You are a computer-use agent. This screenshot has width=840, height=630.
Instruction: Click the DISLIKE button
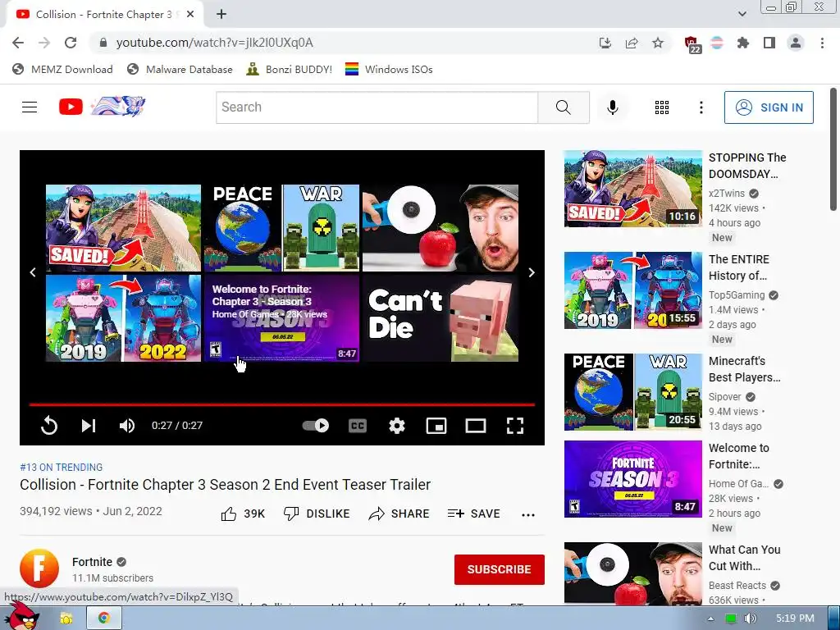(316, 514)
